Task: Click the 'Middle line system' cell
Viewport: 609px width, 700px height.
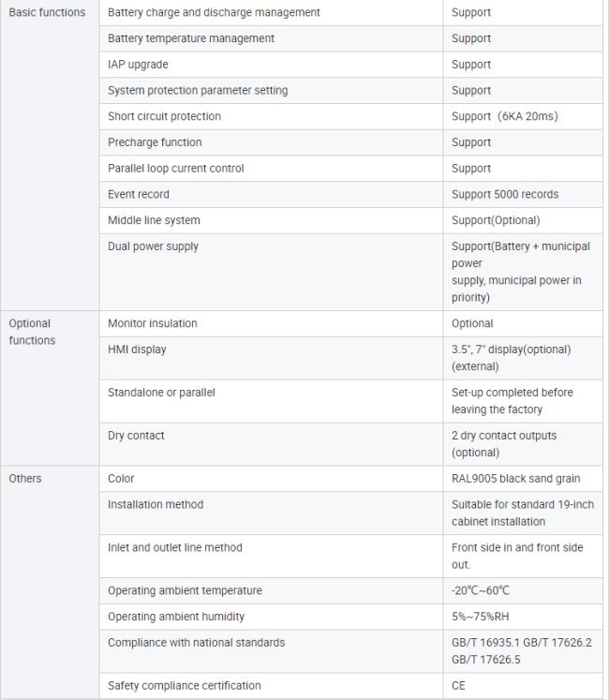Action: click(154, 220)
